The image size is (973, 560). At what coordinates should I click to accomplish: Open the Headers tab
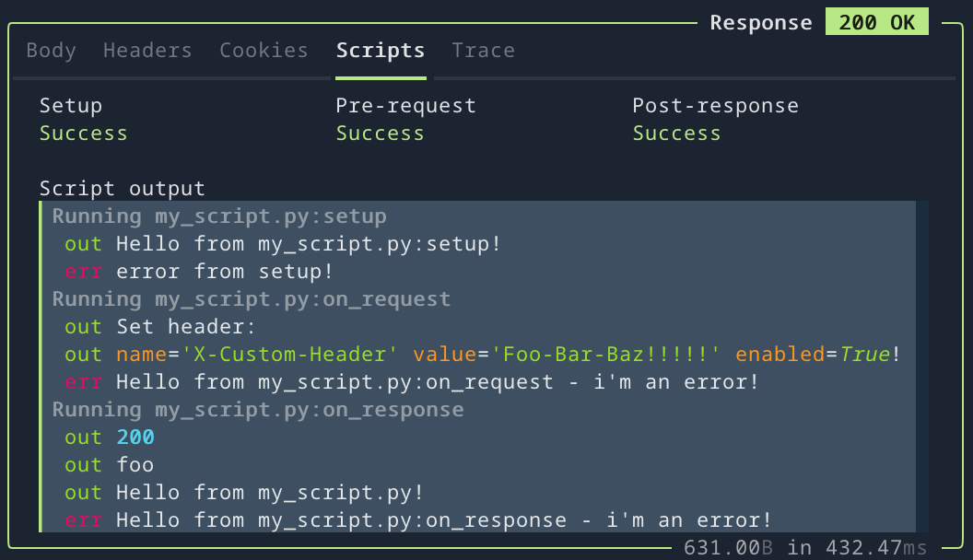[x=147, y=51]
